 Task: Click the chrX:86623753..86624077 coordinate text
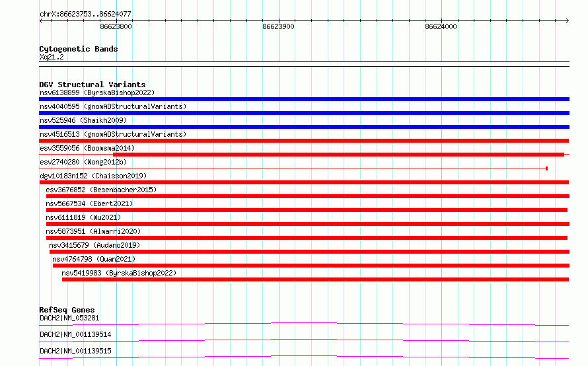pos(85,15)
